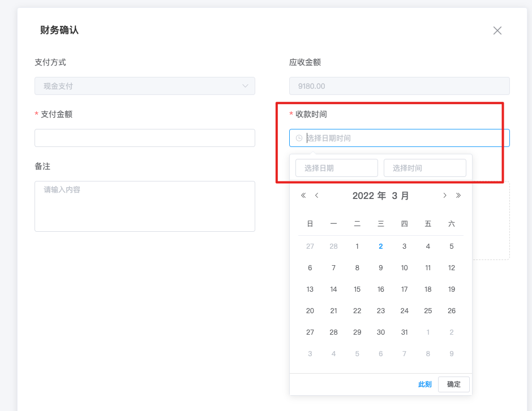Viewport: 532px width, 411px height.
Task: Click the 备注 textarea
Action: coord(144,206)
